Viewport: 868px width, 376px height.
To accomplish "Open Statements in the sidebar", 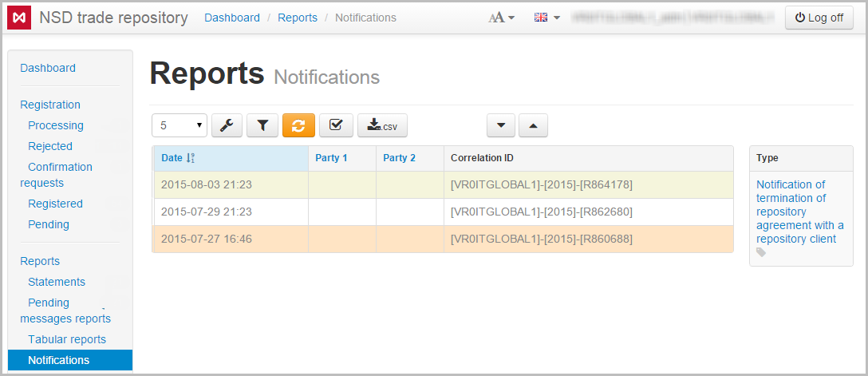I will [57, 282].
